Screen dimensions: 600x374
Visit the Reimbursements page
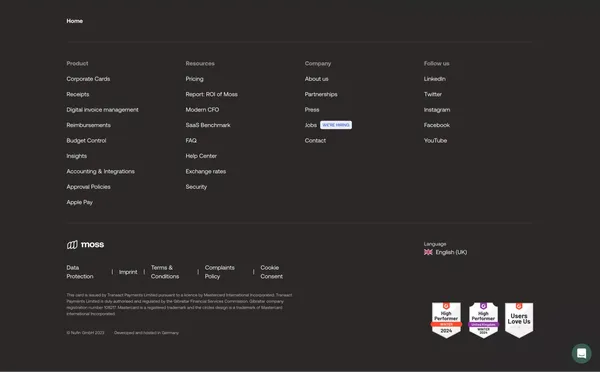click(88, 125)
